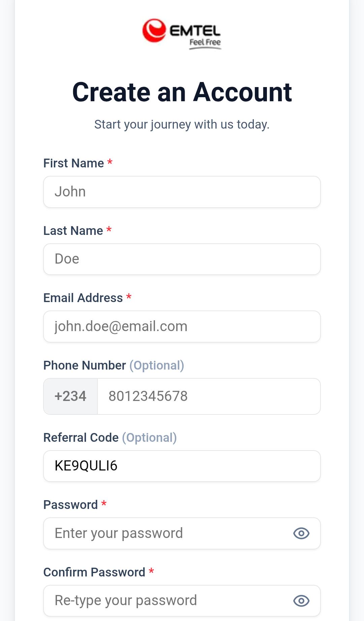Click the Optional text beside Phone Number
The image size is (364, 621).
click(157, 365)
